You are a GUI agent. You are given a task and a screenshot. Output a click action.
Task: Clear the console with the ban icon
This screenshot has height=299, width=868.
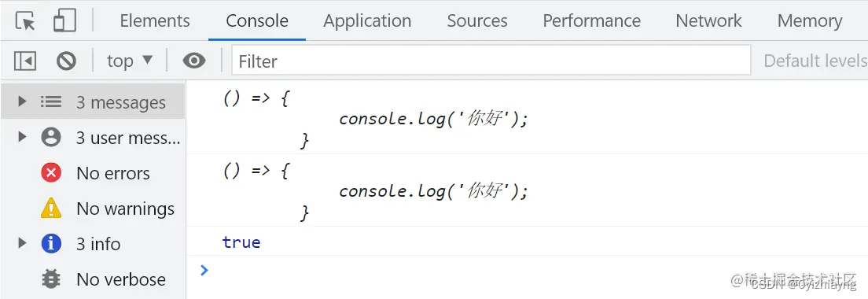(66, 61)
